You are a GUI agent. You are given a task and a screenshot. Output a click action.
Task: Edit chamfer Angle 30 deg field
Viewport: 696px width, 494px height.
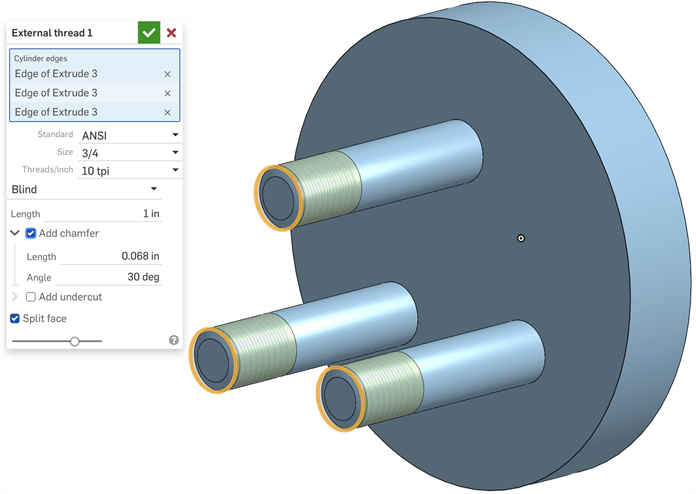pos(108,277)
